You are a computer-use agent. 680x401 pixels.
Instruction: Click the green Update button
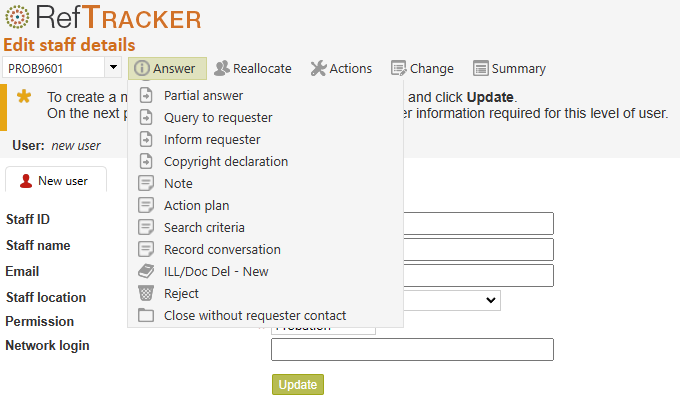tap(298, 385)
